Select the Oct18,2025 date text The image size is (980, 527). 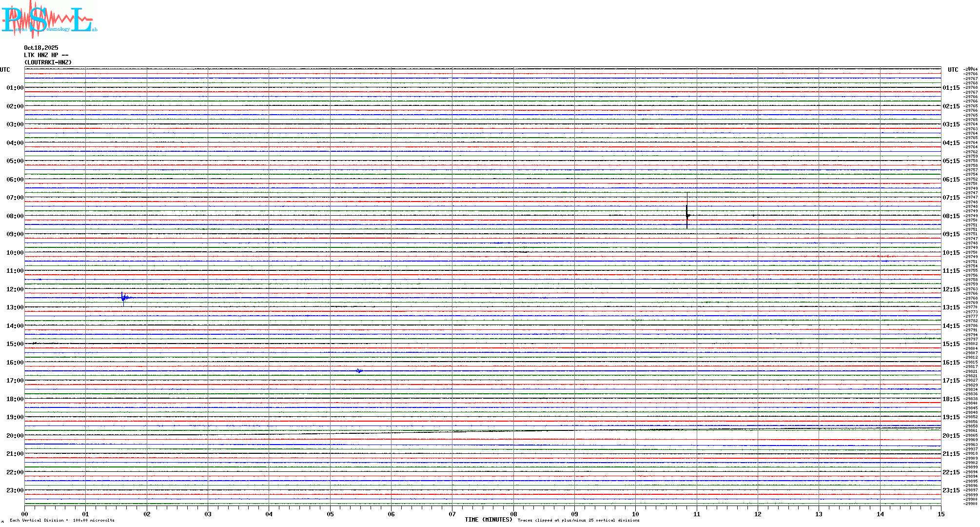click(x=41, y=48)
